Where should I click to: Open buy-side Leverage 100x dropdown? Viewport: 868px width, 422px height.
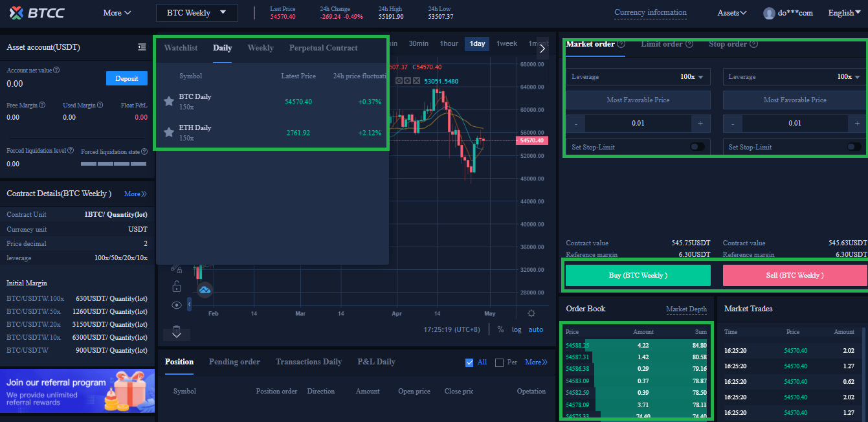638,76
